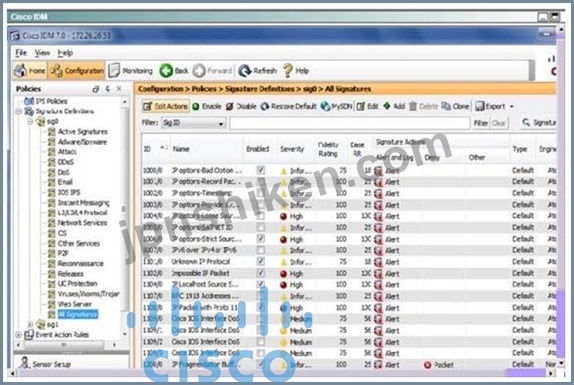Screen dimensions: 574x385
Task: Toggle Enabled checkbox for signature 1004/0
Action: tap(260, 216)
